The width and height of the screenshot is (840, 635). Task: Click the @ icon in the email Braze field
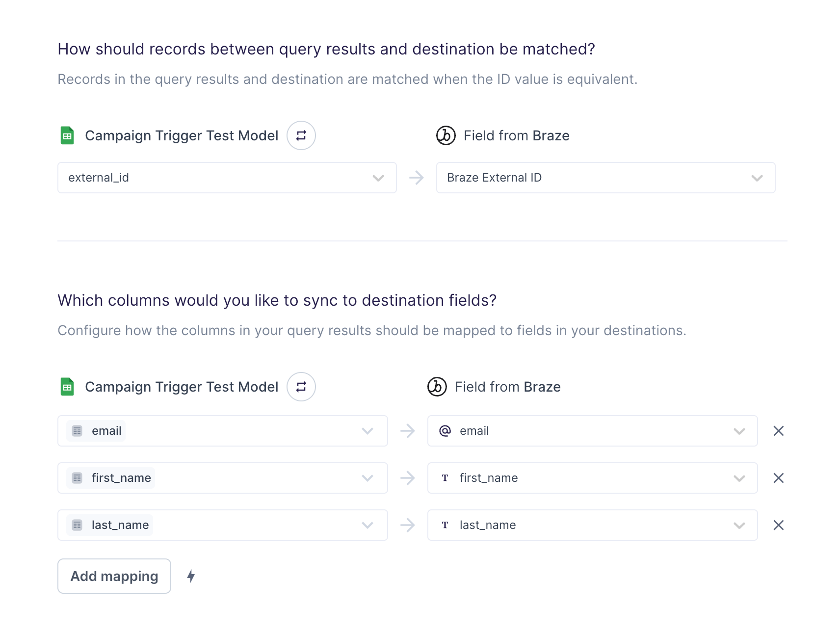click(445, 431)
